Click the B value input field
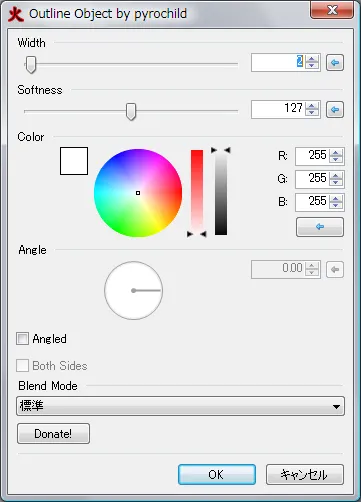 [312, 202]
